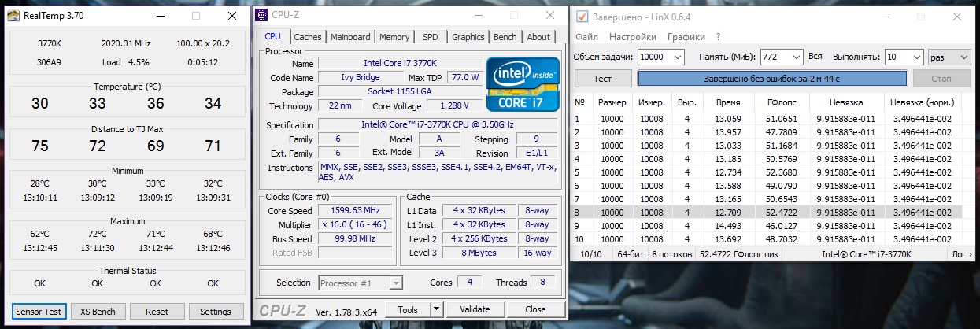
Task: Click the Load 4.5% reading in RealTemp
Action: [x=126, y=62]
